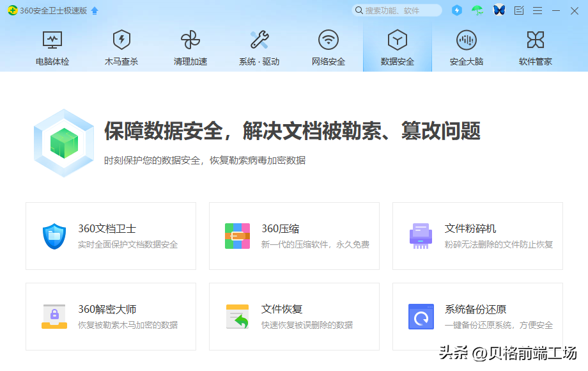Open the 文件粉碎机 title link
Screen dimensions: 588x371
[x=470, y=228]
